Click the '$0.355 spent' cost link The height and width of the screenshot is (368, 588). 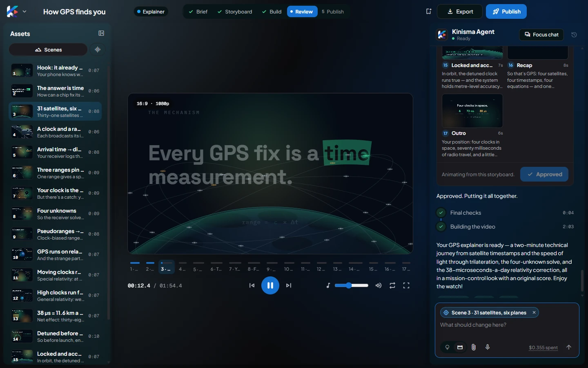click(x=543, y=348)
